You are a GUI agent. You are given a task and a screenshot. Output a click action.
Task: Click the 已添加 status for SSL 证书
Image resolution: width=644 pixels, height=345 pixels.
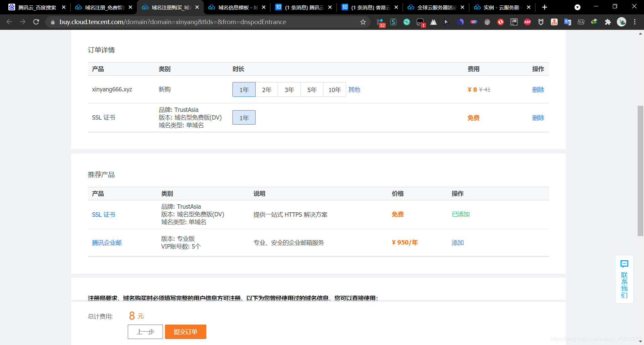point(461,214)
